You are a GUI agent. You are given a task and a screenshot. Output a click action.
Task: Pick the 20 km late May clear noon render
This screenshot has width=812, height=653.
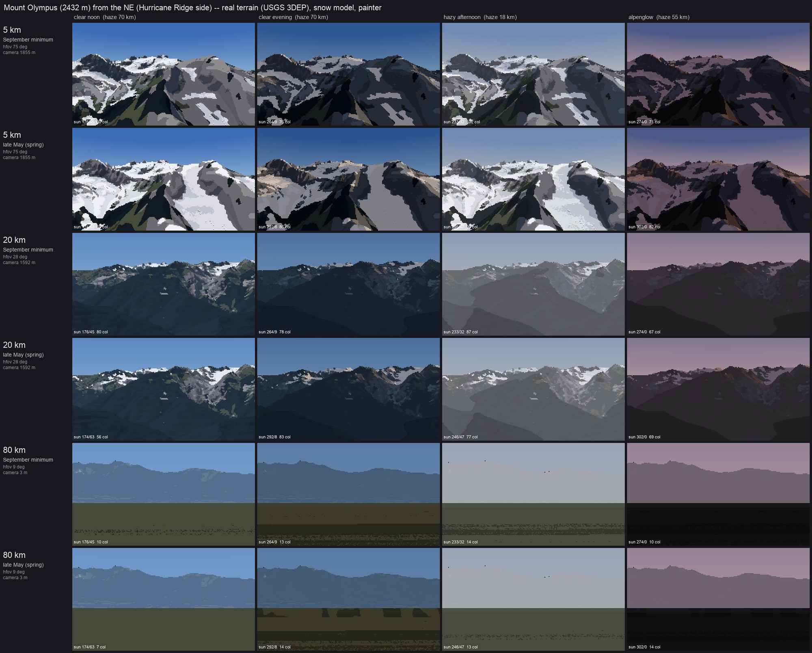[x=164, y=389]
